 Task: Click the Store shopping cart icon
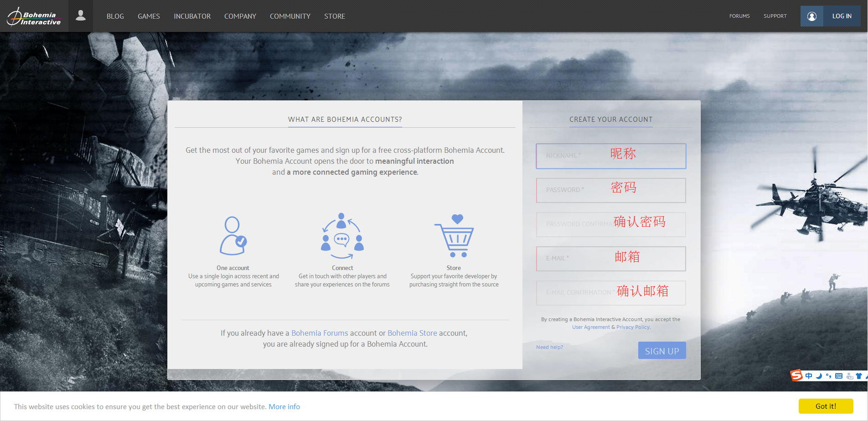pos(454,235)
